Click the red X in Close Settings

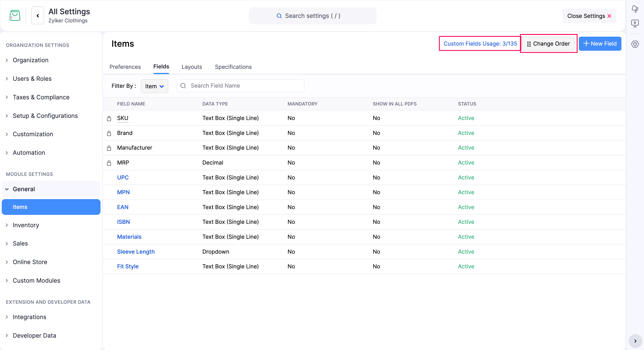point(609,16)
